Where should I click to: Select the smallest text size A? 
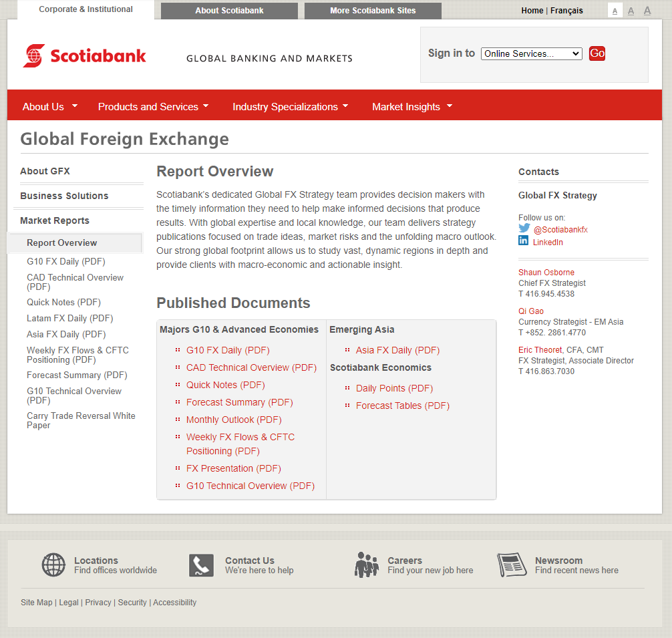coord(615,11)
